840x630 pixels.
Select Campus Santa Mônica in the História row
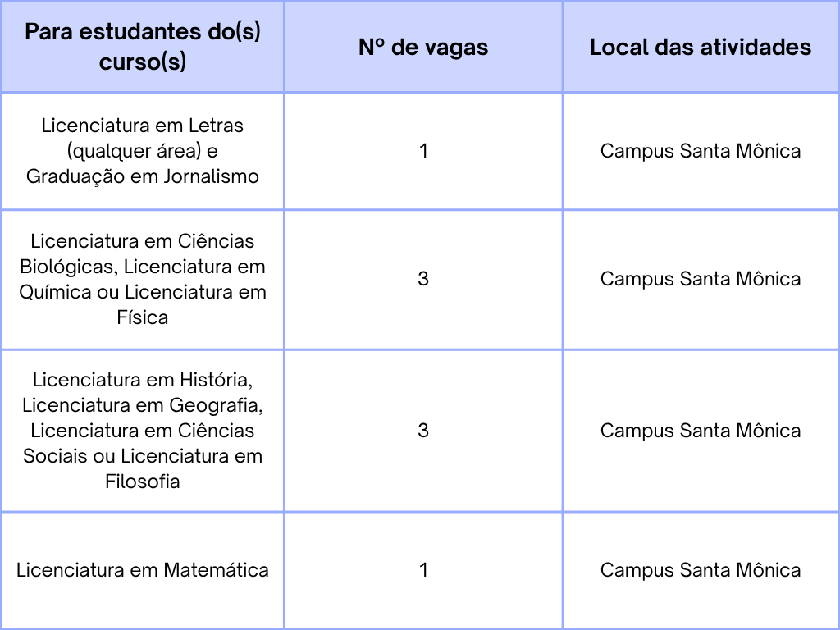(x=701, y=431)
